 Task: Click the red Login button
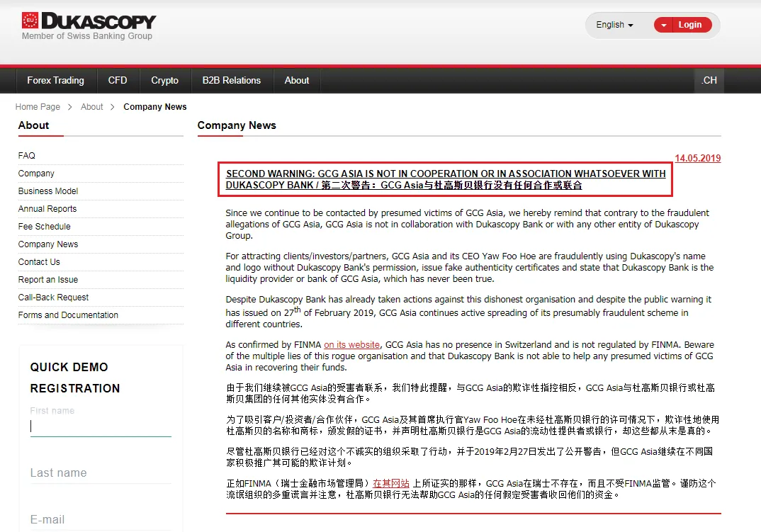[692, 25]
